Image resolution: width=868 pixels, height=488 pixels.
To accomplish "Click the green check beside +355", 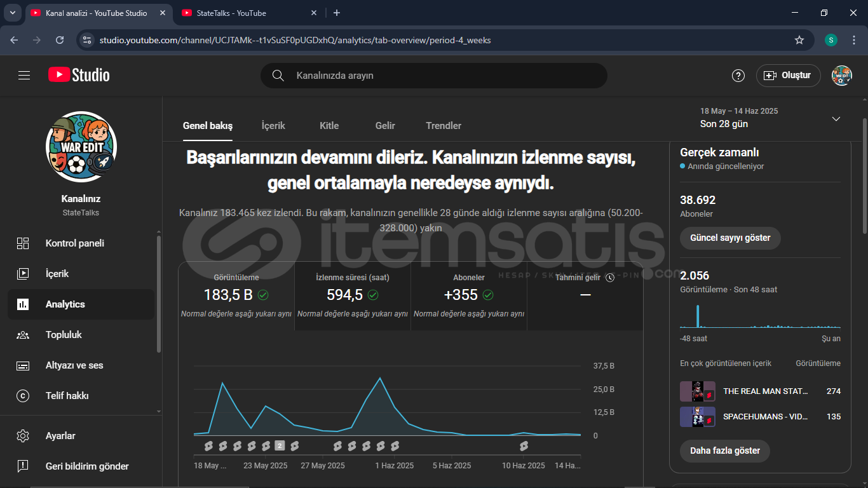I will pyautogui.click(x=488, y=295).
